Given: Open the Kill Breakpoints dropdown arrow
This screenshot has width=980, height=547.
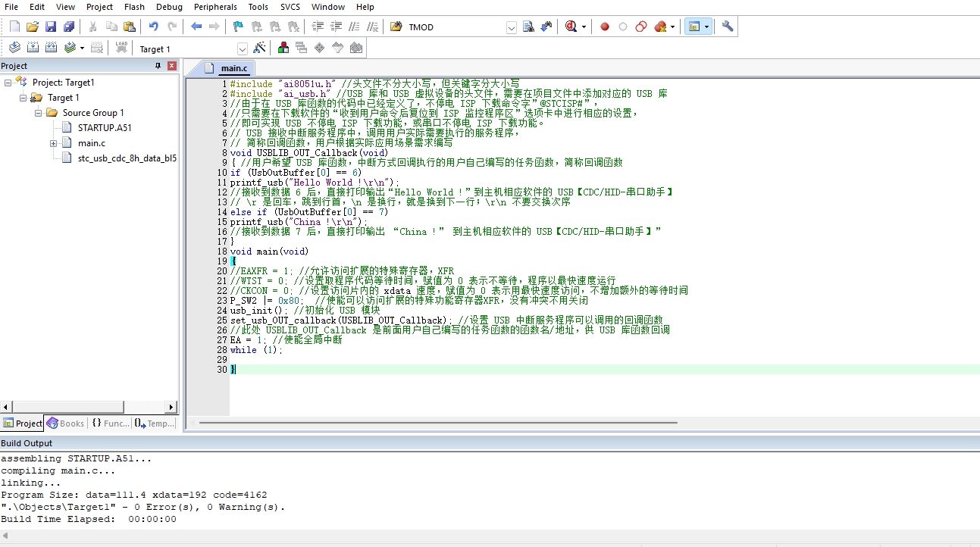Looking at the screenshot, I should coord(672,27).
